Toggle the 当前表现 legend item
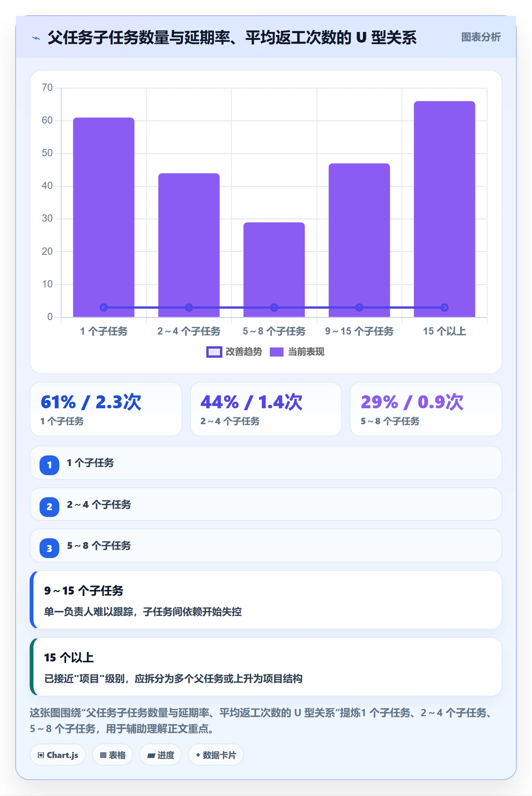The height and width of the screenshot is (796, 532). [x=297, y=352]
